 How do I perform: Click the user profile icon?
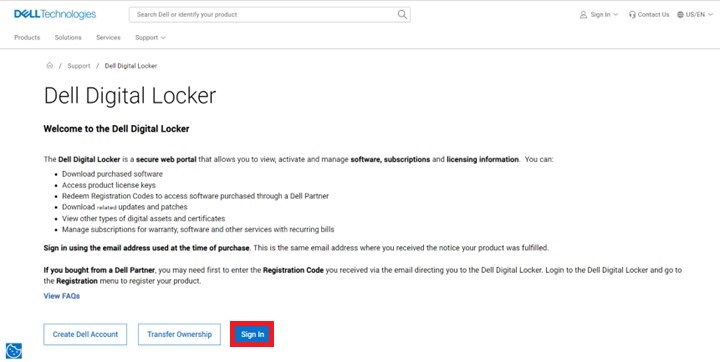583,15
